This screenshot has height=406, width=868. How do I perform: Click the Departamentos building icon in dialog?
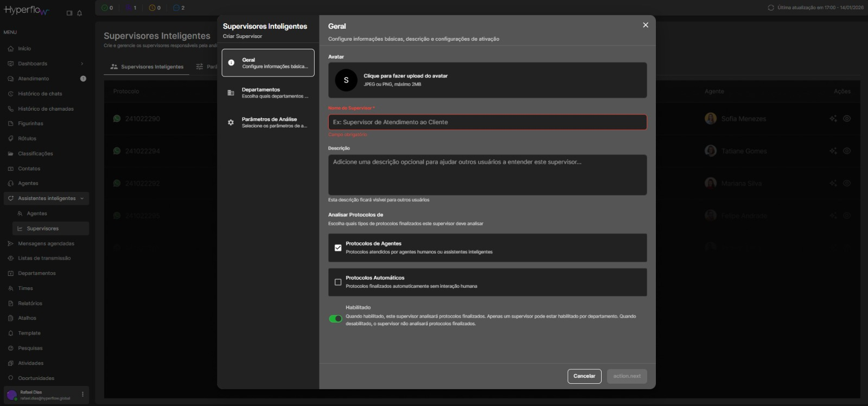coord(231,93)
